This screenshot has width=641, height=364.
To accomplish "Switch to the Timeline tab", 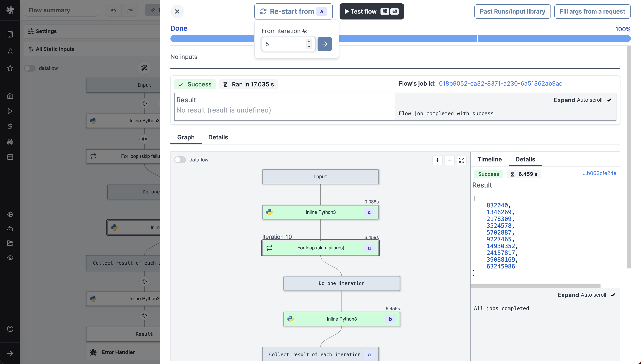I will (489, 159).
